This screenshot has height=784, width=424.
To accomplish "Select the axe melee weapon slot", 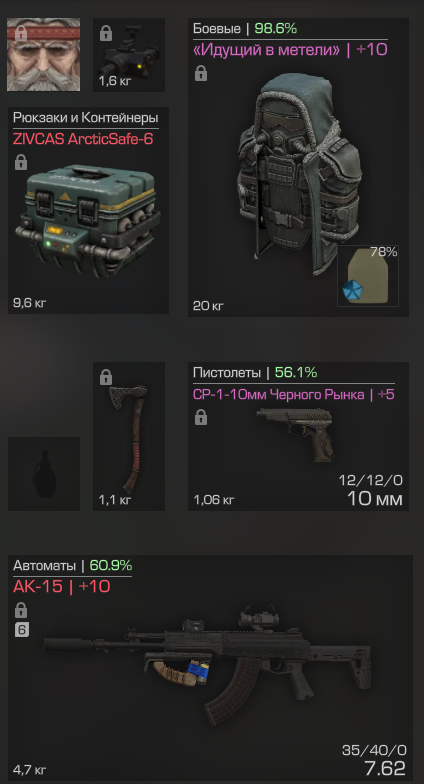I will [129, 436].
